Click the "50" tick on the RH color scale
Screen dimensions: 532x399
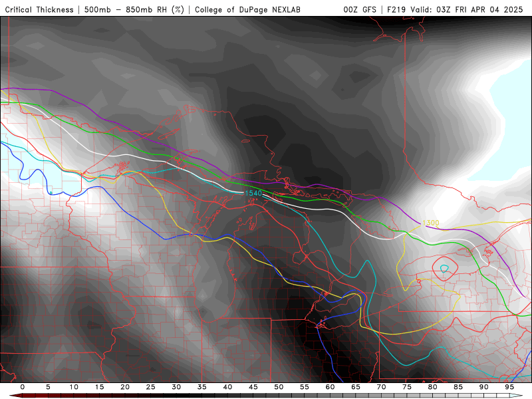[x=279, y=387]
